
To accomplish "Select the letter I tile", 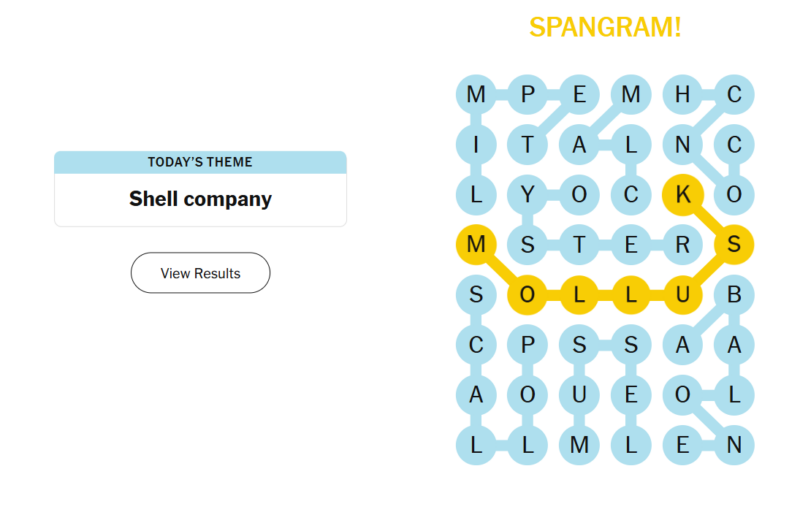I will 477,145.
